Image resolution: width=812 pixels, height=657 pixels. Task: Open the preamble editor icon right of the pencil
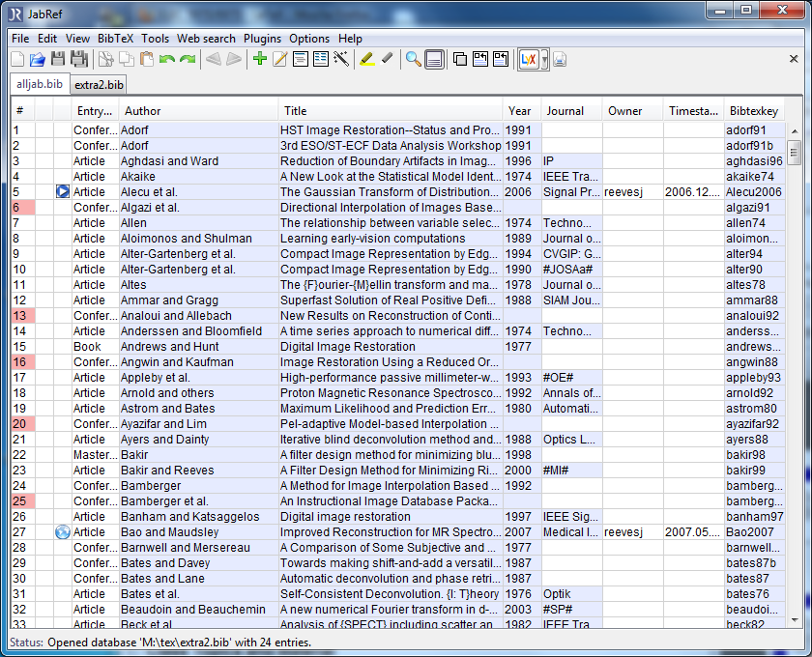tap(301, 59)
